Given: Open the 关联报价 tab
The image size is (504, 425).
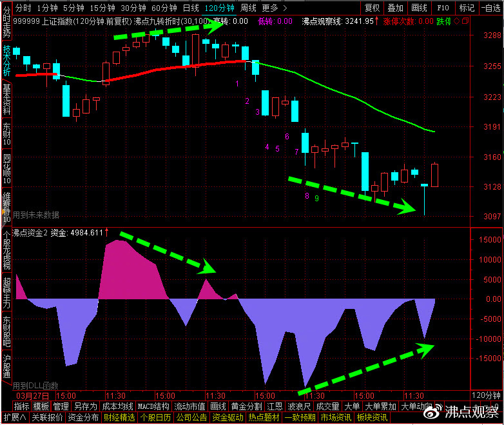Looking at the screenshot, I should pos(48,418).
